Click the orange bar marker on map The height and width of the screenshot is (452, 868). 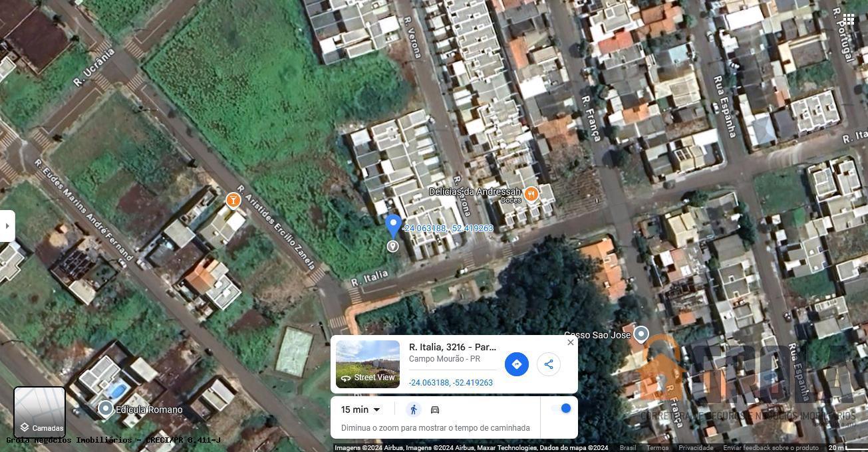point(233,199)
